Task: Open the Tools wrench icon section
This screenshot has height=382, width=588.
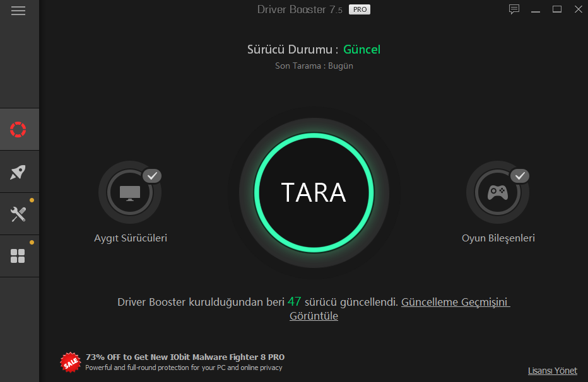Action: [18, 214]
